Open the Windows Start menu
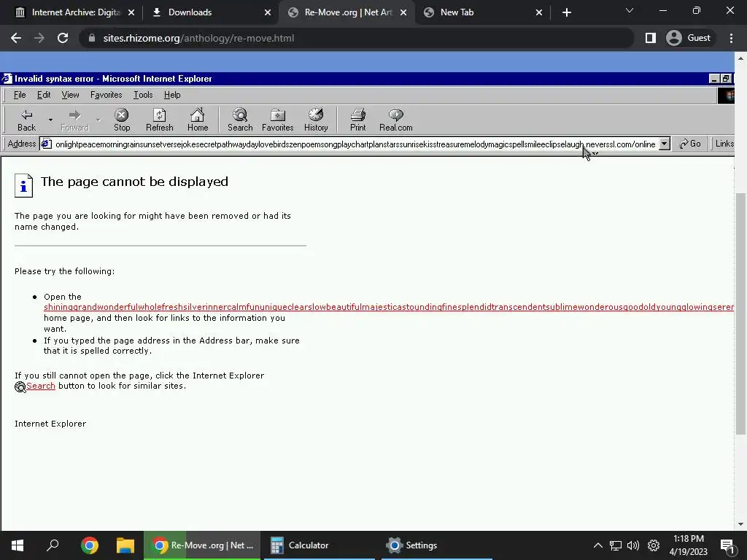 coord(18,545)
